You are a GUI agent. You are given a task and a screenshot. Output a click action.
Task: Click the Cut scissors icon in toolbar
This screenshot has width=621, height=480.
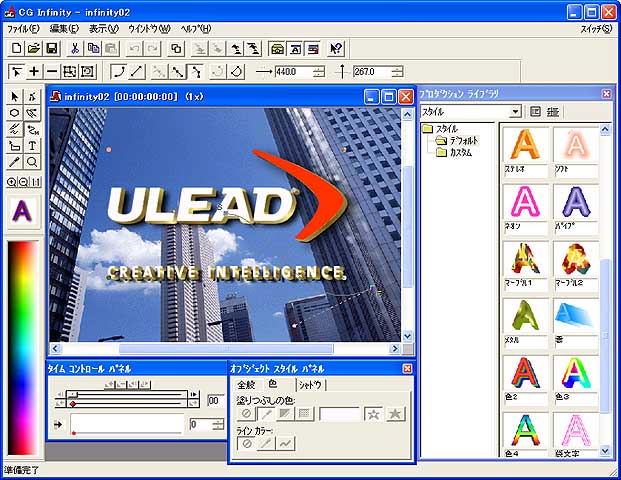pos(74,48)
